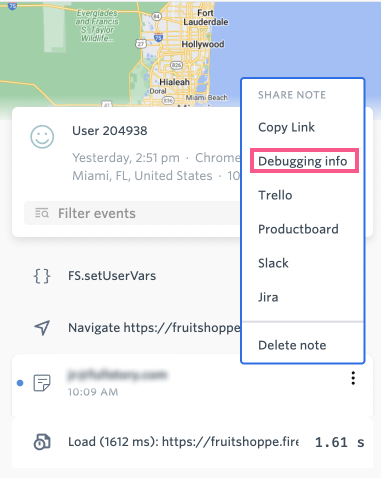This screenshot has height=478, width=381.
Task: Share note to Productboard
Action: (298, 229)
